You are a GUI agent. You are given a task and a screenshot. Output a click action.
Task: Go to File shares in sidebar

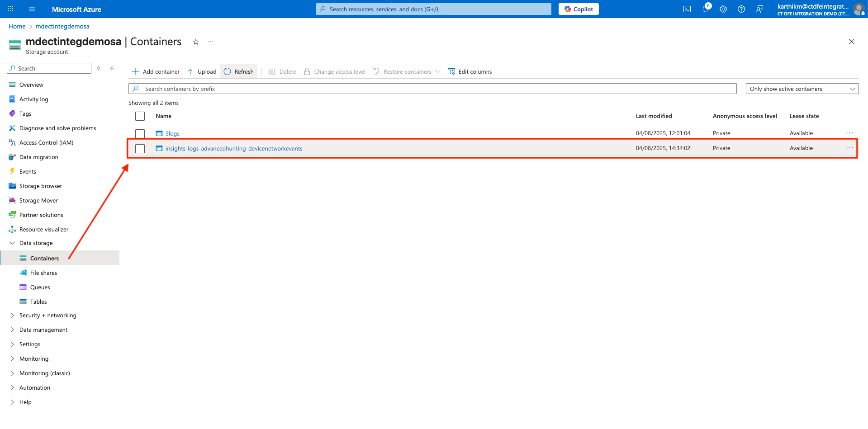coord(43,273)
